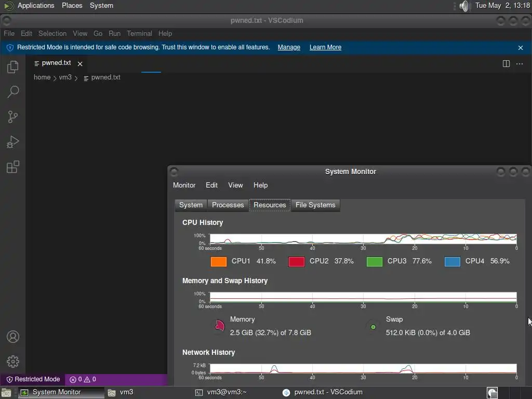Click the red CPU2 color swatch
Image resolution: width=532 pixels, height=399 pixels.
click(297, 262)
